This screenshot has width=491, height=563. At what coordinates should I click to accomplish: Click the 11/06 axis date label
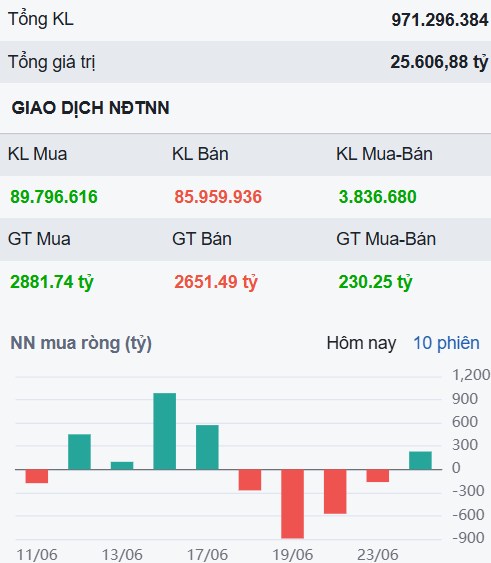point(37,555)
